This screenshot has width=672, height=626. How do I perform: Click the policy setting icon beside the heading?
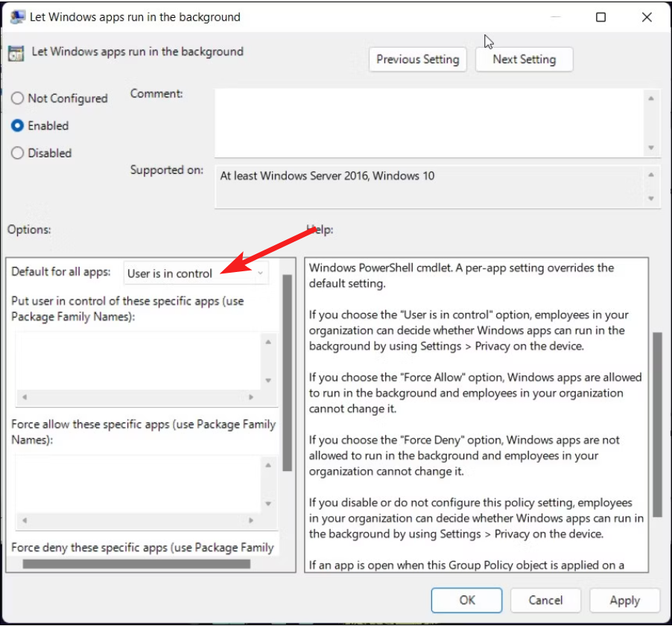point(16,53)
